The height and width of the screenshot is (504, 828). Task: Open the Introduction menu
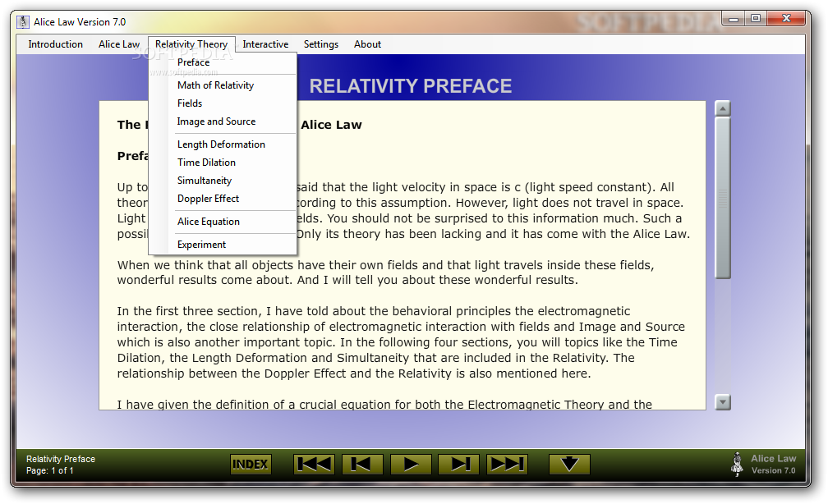[56, 44]
